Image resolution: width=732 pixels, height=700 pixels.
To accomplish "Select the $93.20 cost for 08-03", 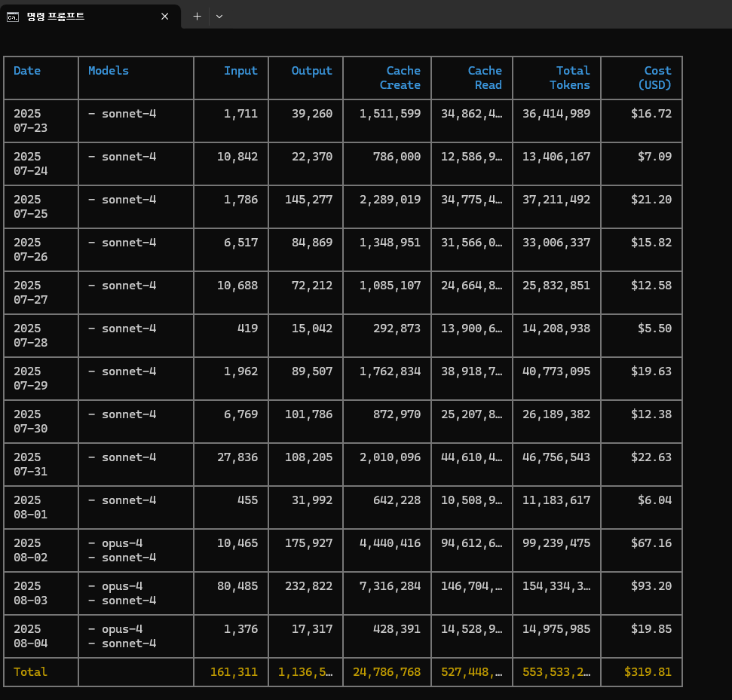I will click(x=652, y=586).
